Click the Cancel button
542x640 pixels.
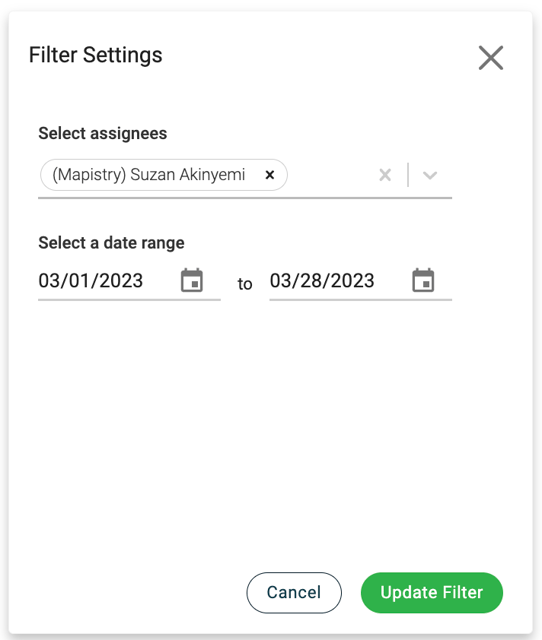(294, 592)
